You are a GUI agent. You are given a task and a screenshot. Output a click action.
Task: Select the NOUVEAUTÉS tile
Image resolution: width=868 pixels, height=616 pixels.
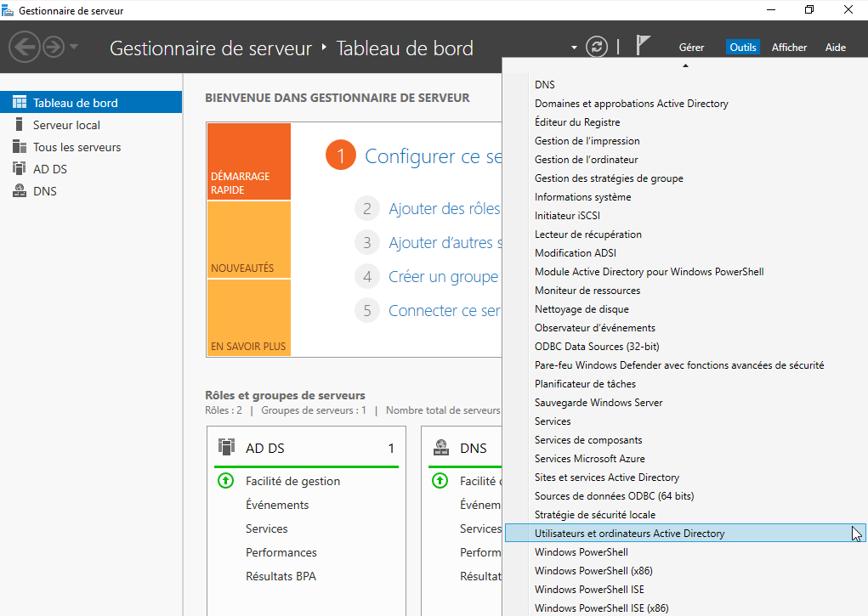(x=248, y=240)
